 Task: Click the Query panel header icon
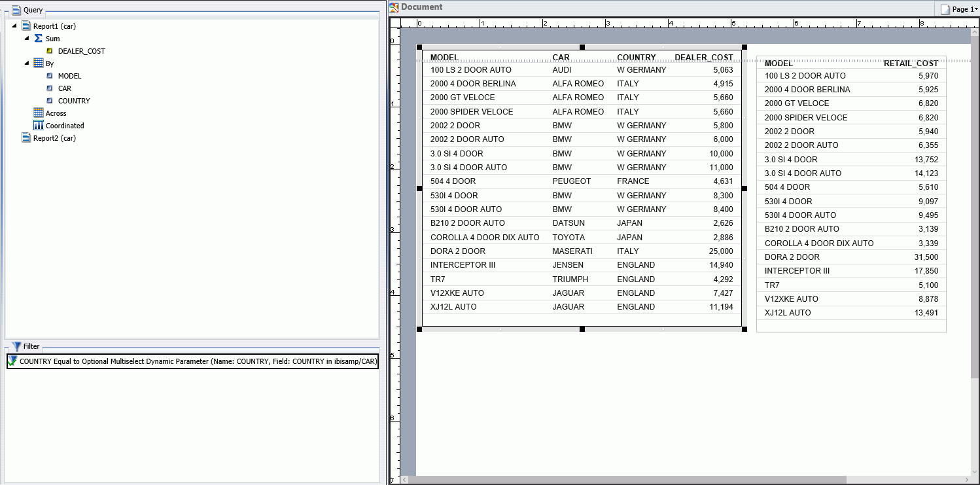tap(16, 10)
